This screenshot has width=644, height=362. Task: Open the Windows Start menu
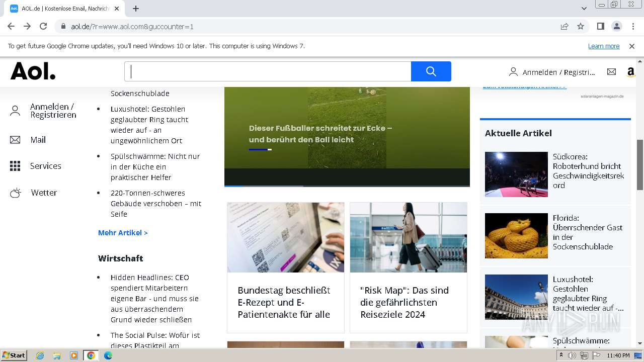(14, 355)
